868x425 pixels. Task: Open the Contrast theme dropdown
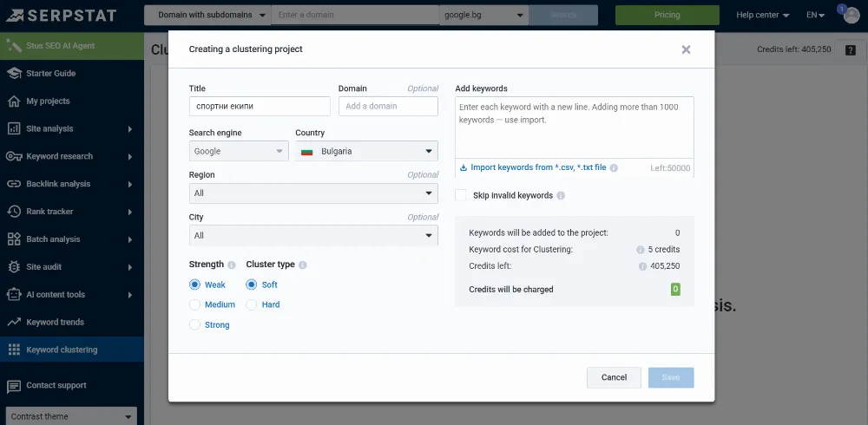pyautogui.click(x=71, y=416)
